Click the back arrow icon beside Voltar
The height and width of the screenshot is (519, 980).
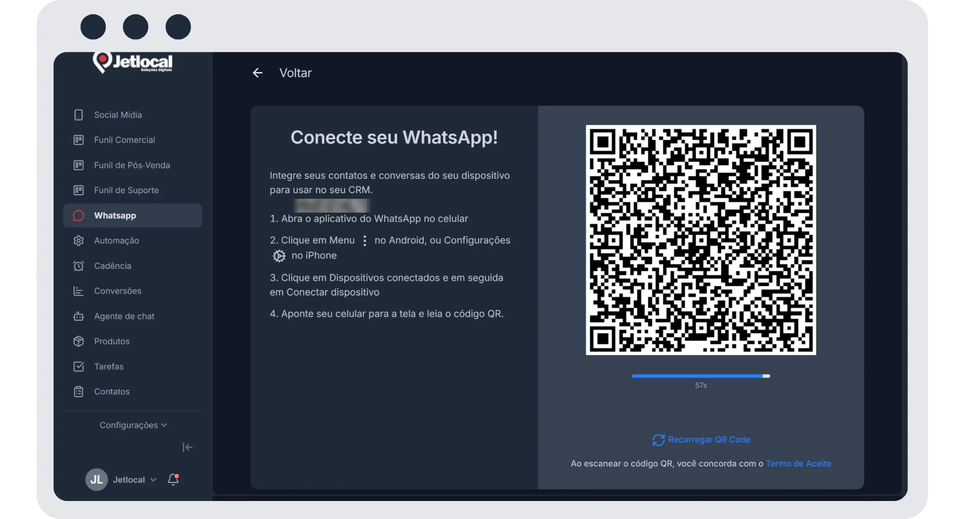coord(258,73)
